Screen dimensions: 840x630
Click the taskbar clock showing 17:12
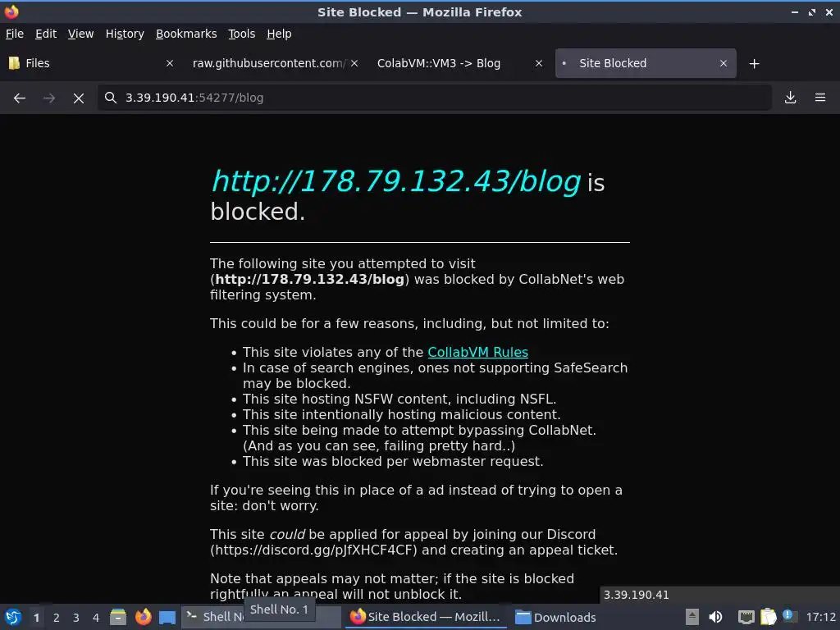pyautogui.click(x=820, y=617)
